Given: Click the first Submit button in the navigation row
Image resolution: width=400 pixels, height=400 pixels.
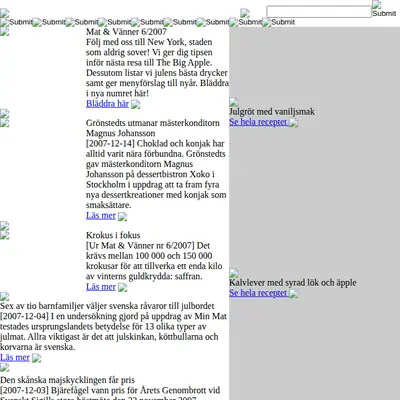Looking at the screenshot, I should point(16,22).
